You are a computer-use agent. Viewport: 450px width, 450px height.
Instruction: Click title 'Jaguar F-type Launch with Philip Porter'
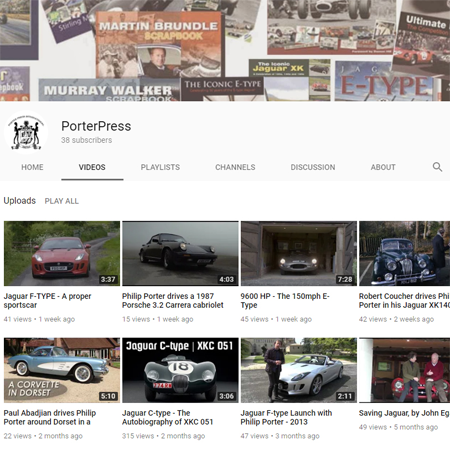pos(286,417)
